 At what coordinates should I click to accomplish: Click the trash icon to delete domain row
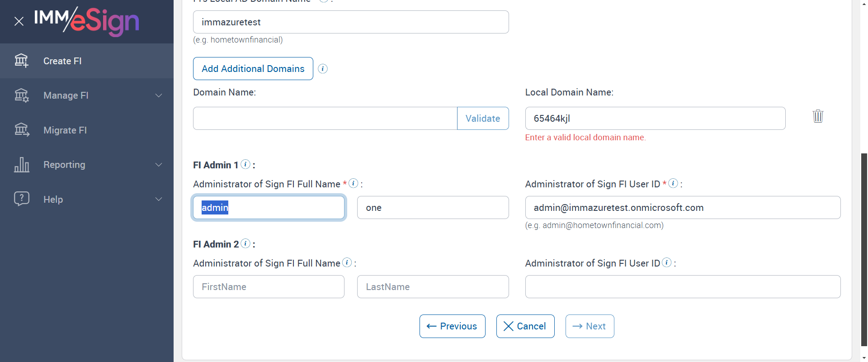pyautogui.click(x=818, y=116)
